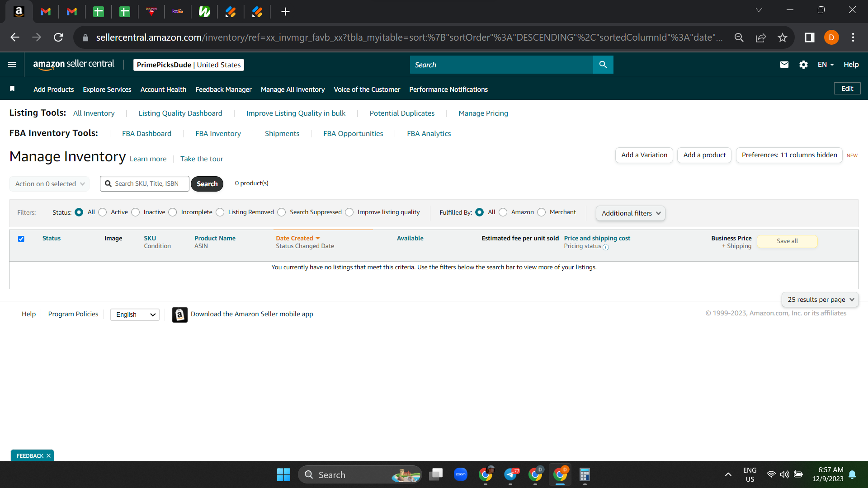Open the browser zoom magnifier icon
Viewport: 868px width, 488px height.
pyautogui.click(x=739, y=38)
